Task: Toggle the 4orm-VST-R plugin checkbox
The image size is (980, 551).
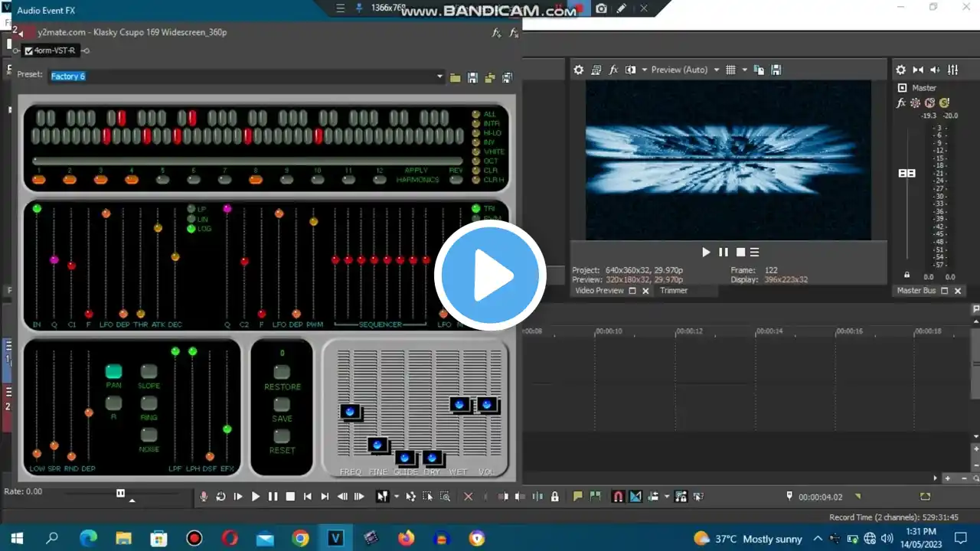Action: point(28,51)
